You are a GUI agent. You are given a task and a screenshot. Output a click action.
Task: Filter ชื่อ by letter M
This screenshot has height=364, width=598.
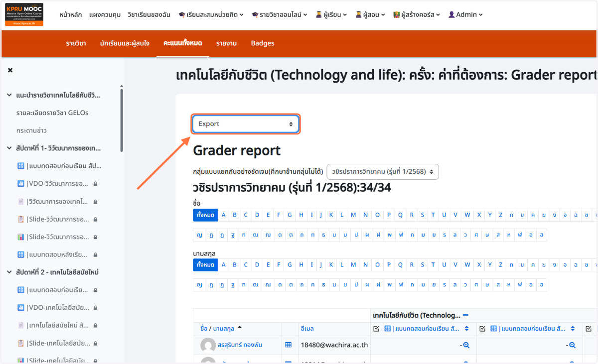point(353,215)
